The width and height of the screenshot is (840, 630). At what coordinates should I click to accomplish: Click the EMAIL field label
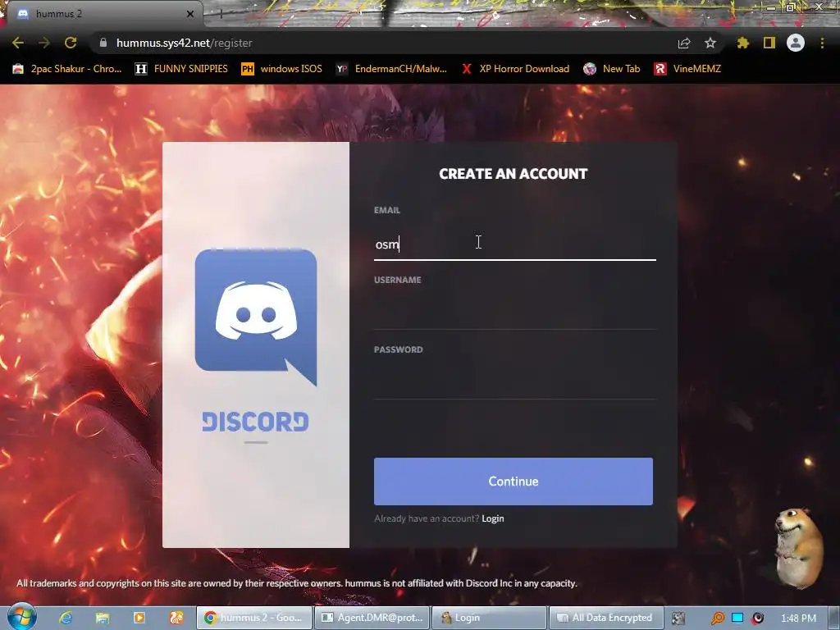click(x=387, y=210)
